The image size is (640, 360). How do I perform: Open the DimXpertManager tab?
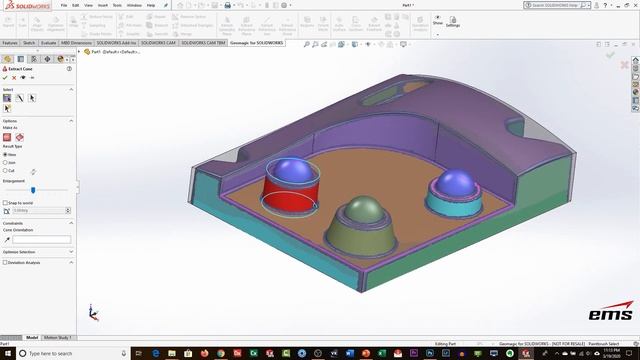(47, 59)
